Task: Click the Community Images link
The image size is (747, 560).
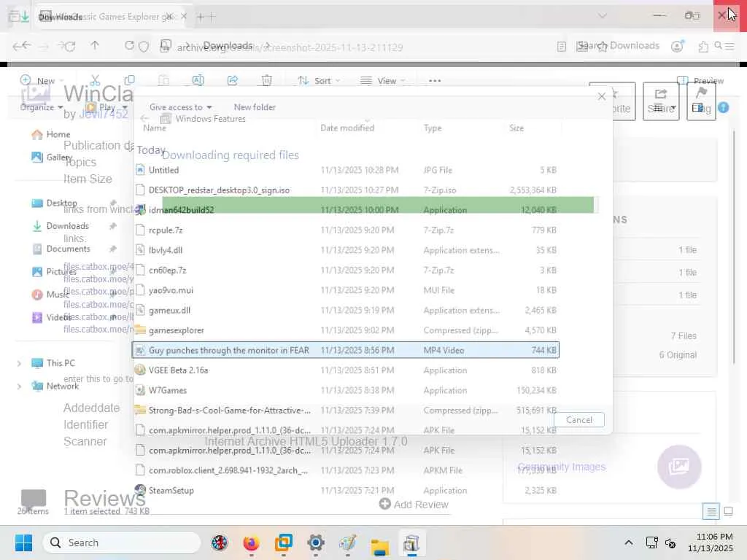Action: (562, 467)
